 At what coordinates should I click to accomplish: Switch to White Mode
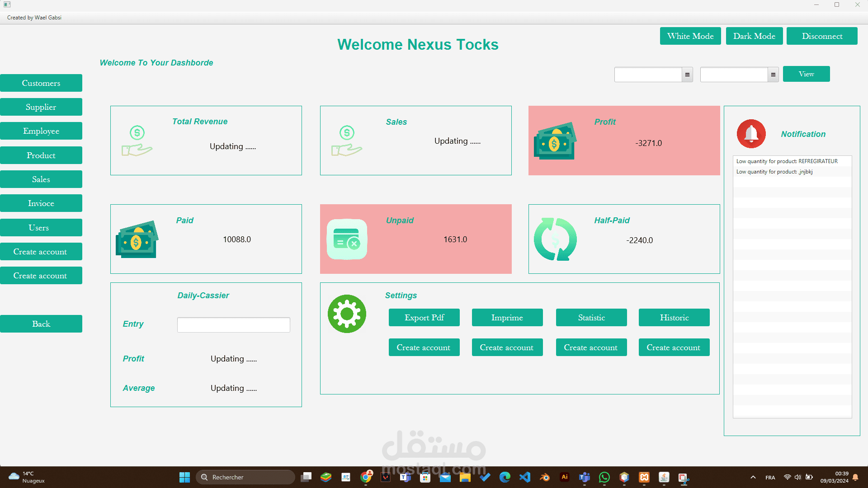tap(690, 36)
